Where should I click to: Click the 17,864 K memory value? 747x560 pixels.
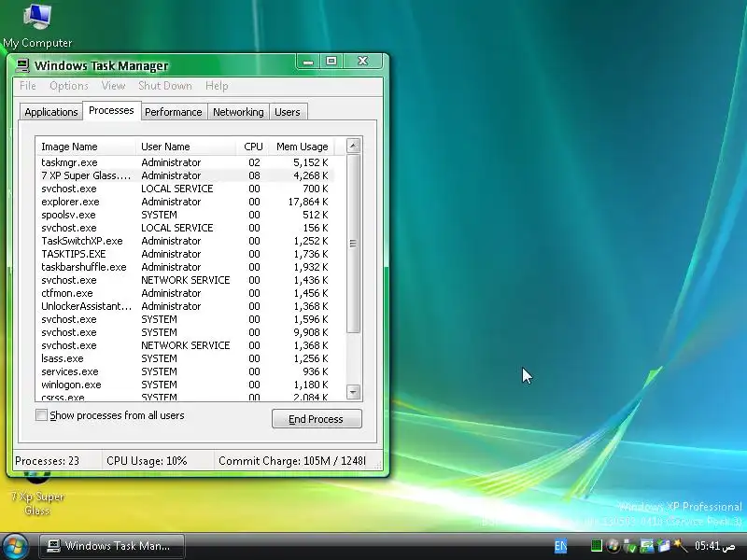[x=308, y=202]
